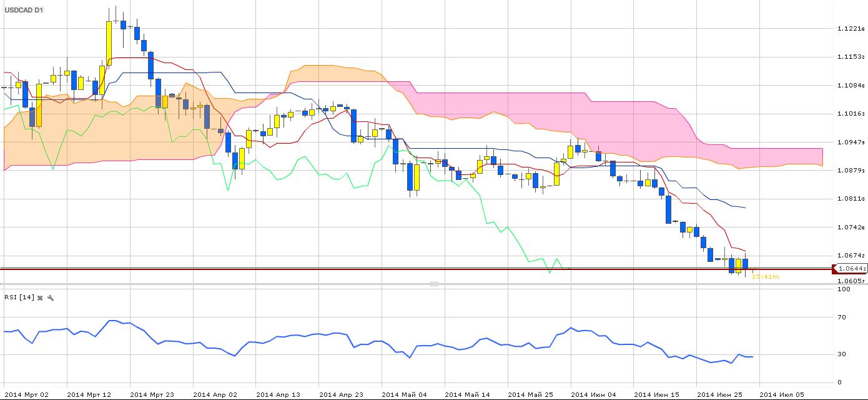Select the USDCAD D1 chart title

[x=24, y=10]
